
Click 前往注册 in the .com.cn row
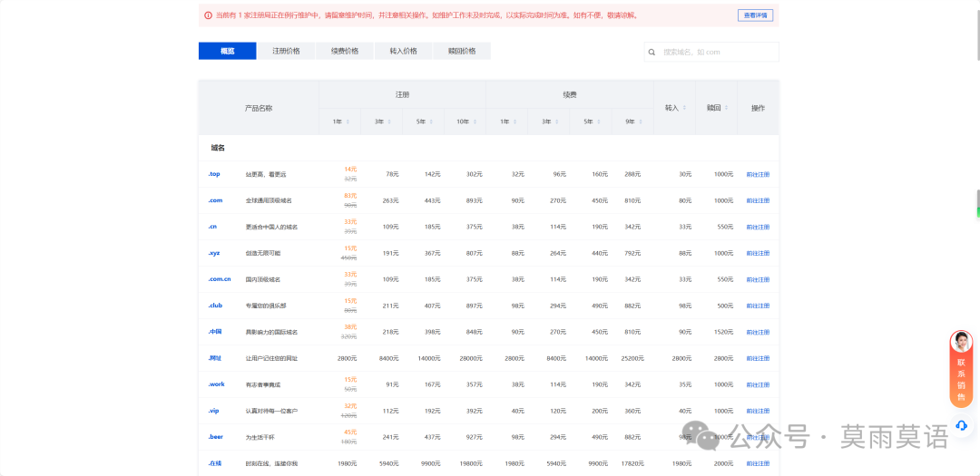(758, 279)
